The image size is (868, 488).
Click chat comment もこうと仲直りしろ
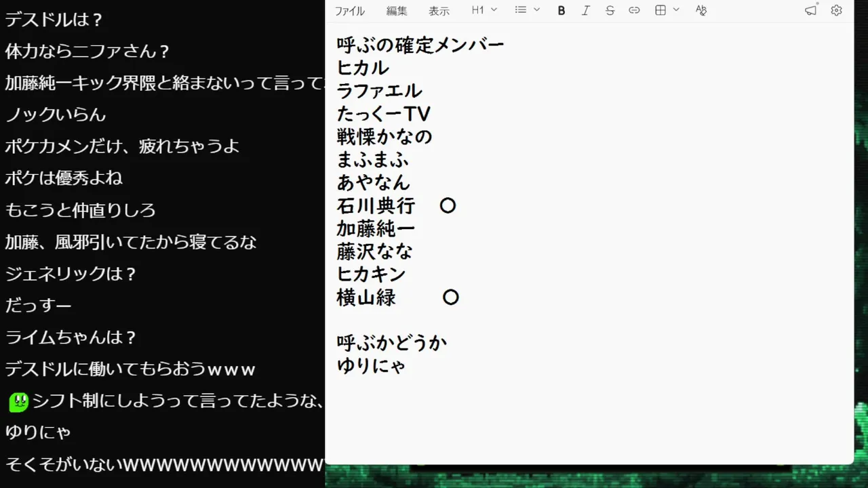81,210
